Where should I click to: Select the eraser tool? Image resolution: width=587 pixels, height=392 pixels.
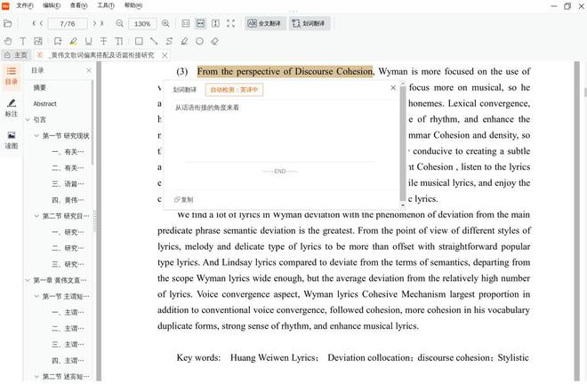pyautogui.click(x=214, y=41)
